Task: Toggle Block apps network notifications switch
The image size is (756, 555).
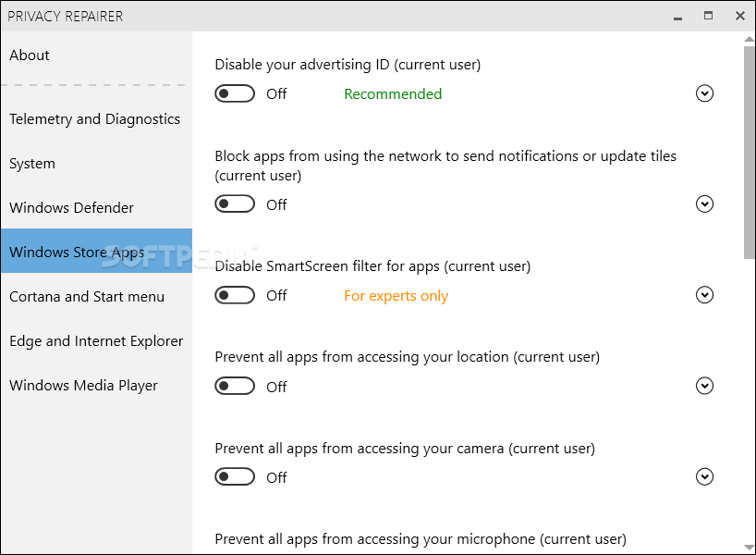Action: pyautogui.click(x=235, y=204)
